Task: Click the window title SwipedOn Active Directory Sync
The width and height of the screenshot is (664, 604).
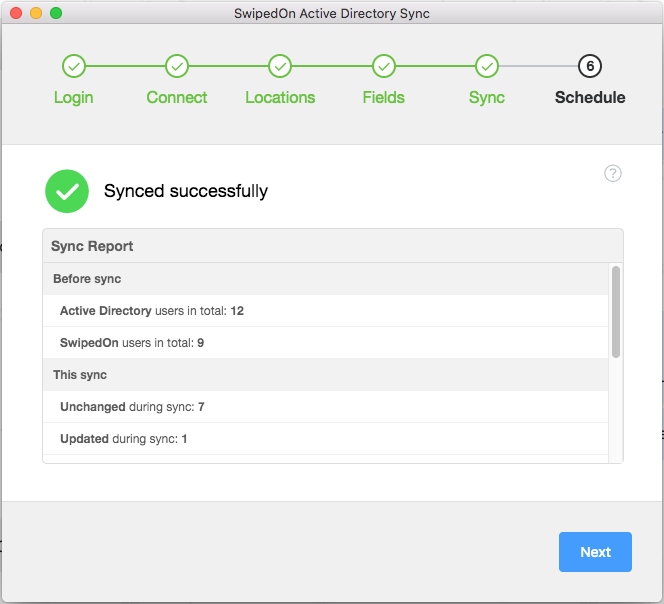Action: 332,14
